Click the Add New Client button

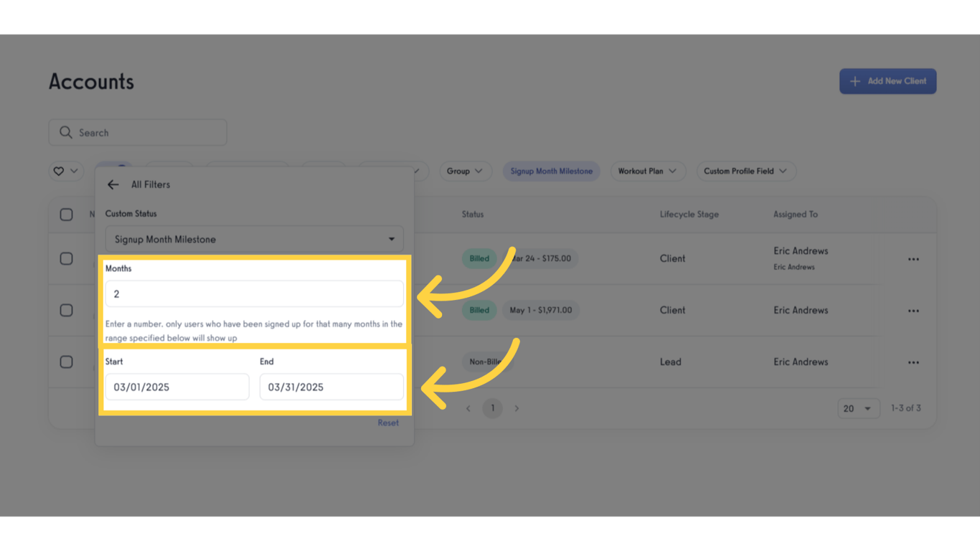click(x=887, y=81)
